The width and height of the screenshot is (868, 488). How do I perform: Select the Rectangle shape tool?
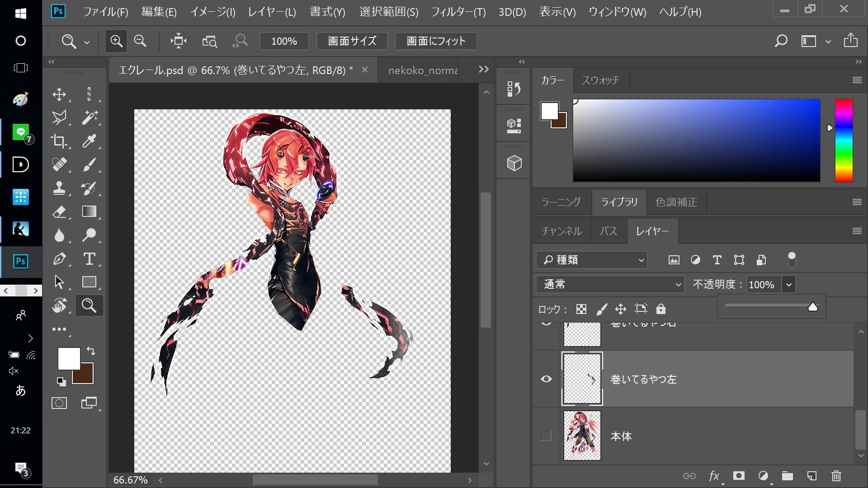coord(89,282)
